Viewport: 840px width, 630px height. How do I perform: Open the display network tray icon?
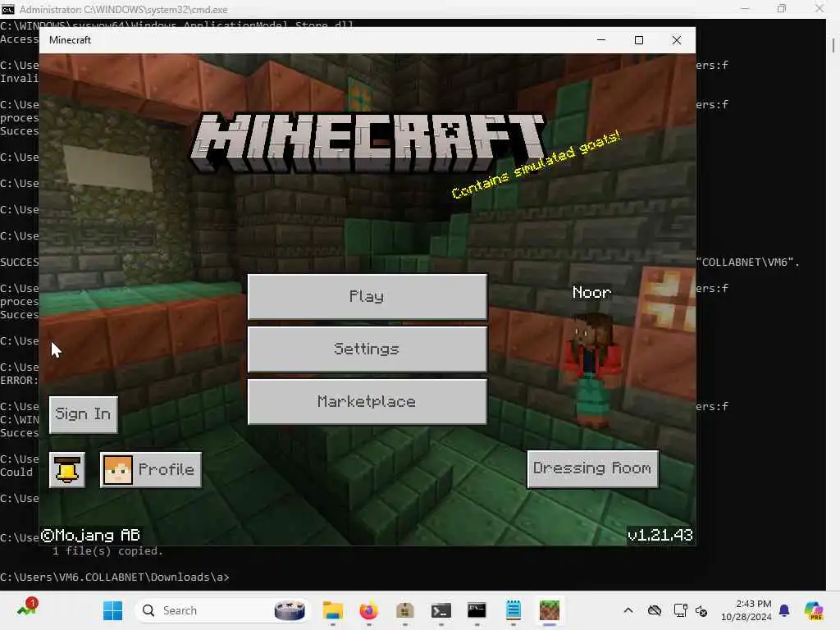(x=680, y=610)
